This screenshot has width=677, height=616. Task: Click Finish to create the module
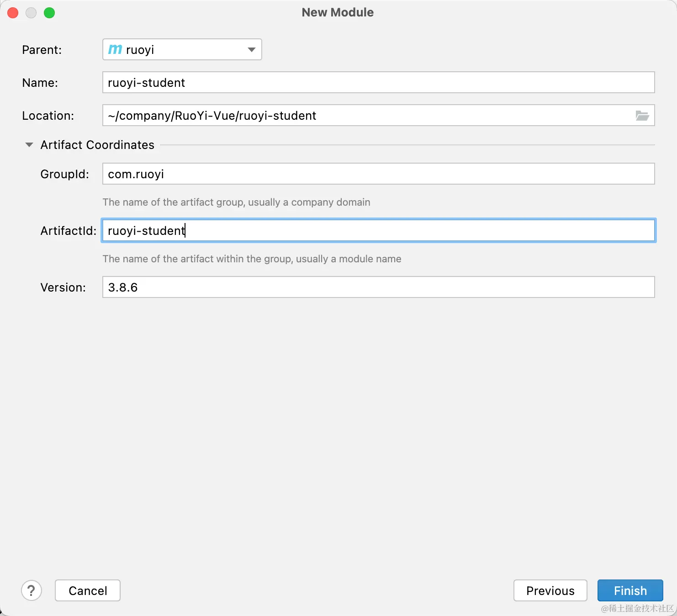pos(630,590)
